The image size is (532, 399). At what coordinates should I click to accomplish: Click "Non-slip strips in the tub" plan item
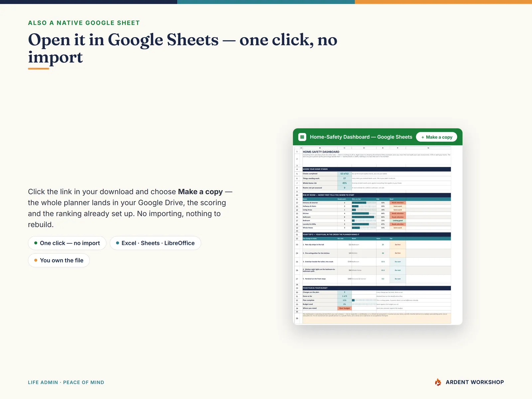tap(320, 245)
